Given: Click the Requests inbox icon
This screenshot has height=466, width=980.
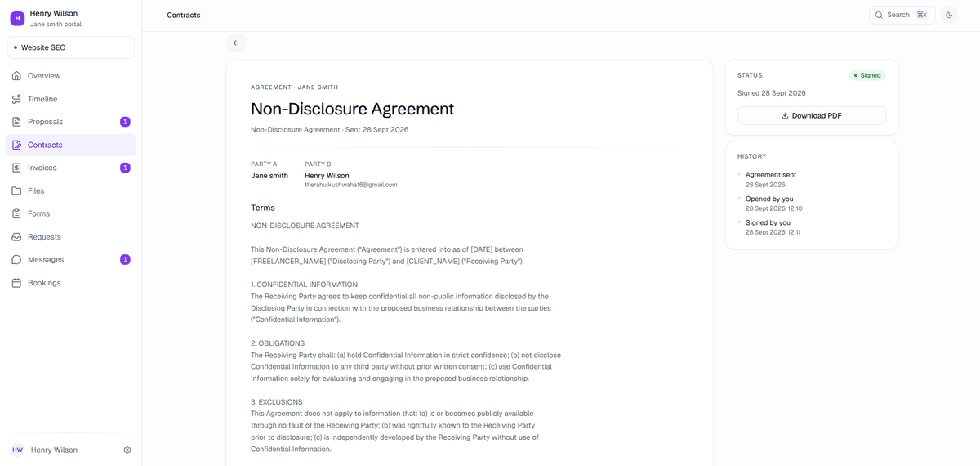Looking at the screenshot, I should coord(17,236).
